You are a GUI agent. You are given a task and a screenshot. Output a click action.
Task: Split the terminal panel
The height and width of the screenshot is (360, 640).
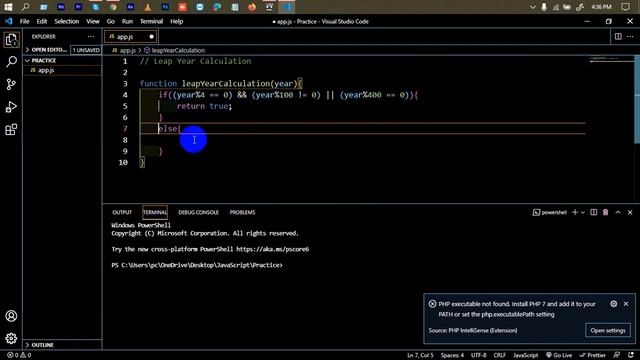(x=593, y=212)
